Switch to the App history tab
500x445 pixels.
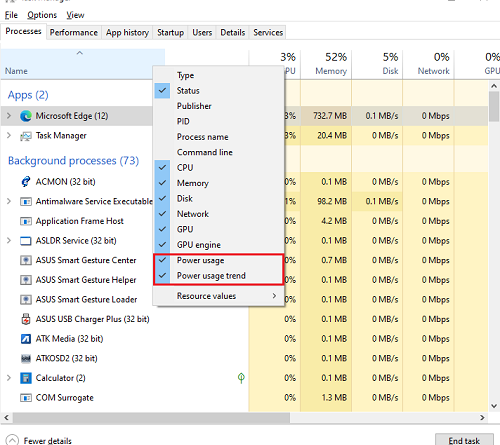(x=127, y=32)
